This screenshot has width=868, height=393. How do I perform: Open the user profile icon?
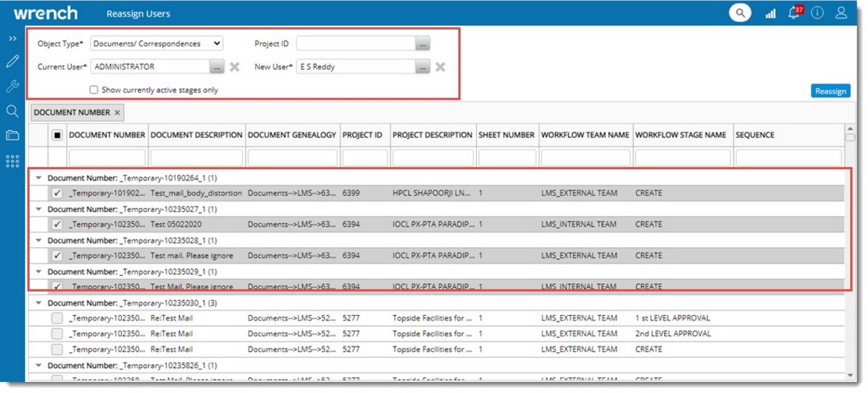click(841, 13)
